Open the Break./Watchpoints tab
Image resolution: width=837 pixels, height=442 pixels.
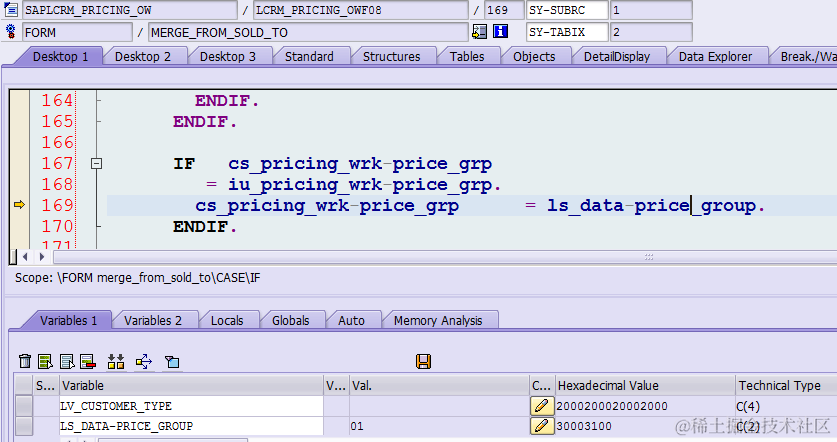[x=808, y=57]
